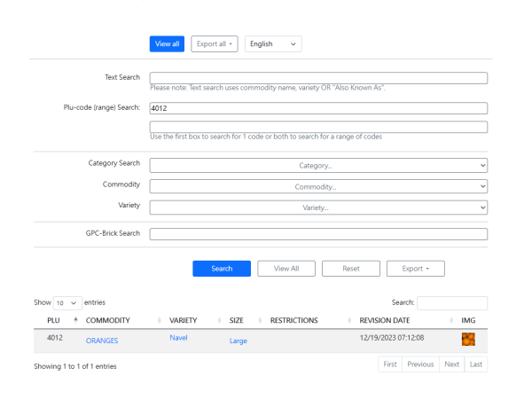Screen dimensions: 532x415
Task: Click the Next pagination button
Action: click(x=452, y=364)
